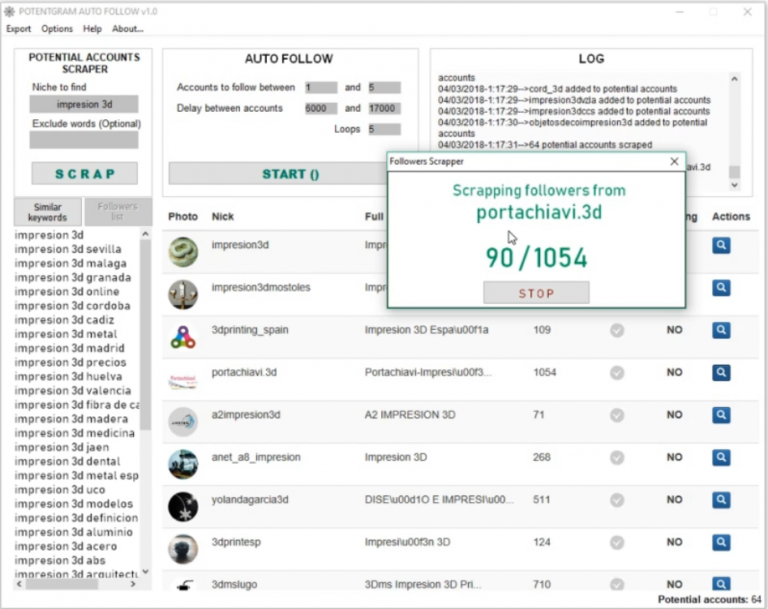Viewport: 768px width, 609px height.
Task: Click follower count 511 for yolandagarcia3d
Action: (x=542, y=499)
